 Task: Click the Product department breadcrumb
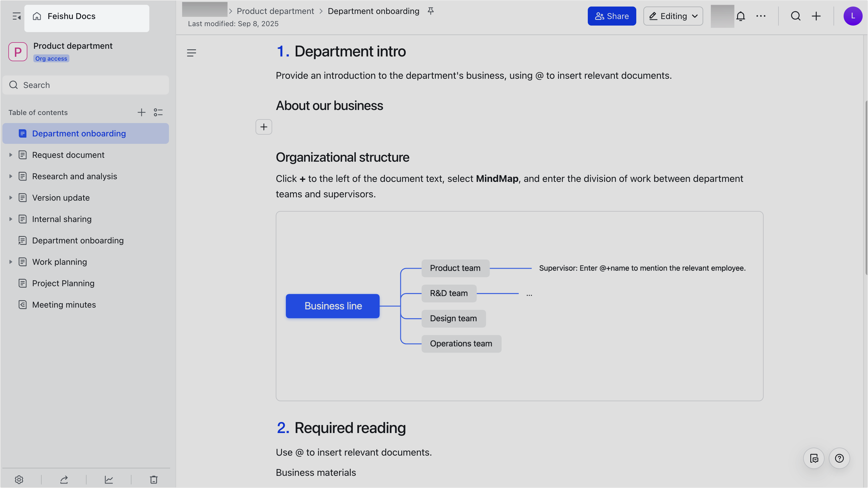click(x=275, y=11)
